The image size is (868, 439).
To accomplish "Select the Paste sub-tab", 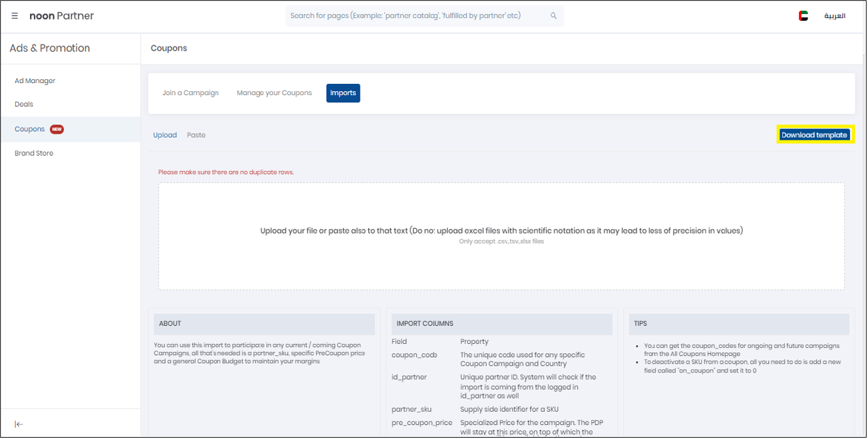I will [x=196, y=135].
